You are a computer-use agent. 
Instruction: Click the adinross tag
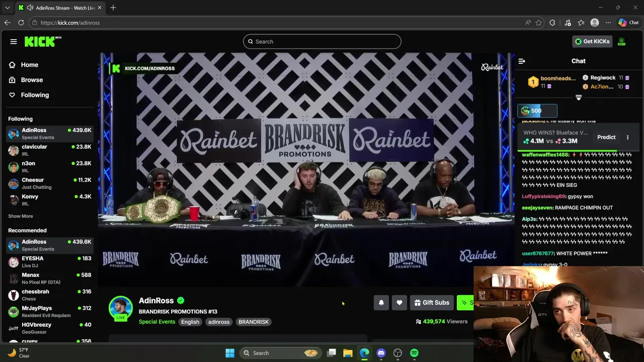[x=219, y=322]
